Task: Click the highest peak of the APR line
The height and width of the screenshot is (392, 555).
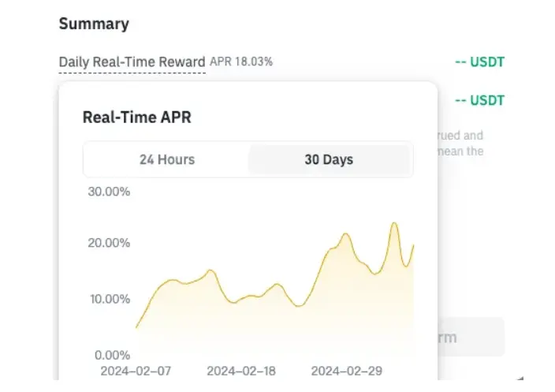Action: [x=394, y=223]
